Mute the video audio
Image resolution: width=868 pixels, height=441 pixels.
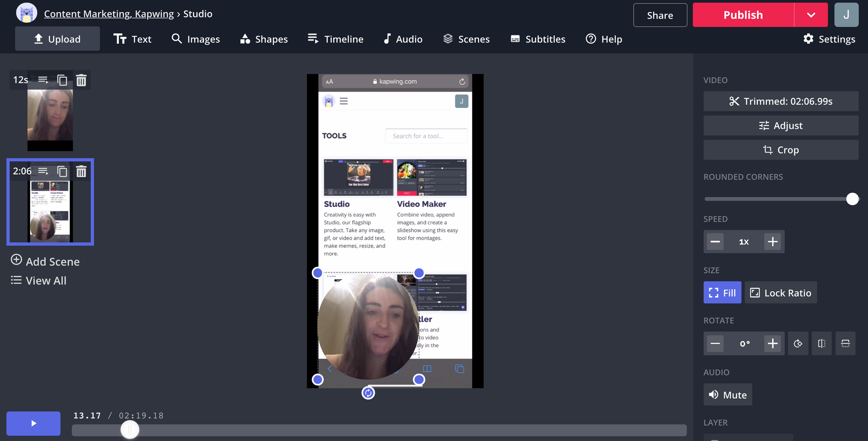[x=727, y=395]
